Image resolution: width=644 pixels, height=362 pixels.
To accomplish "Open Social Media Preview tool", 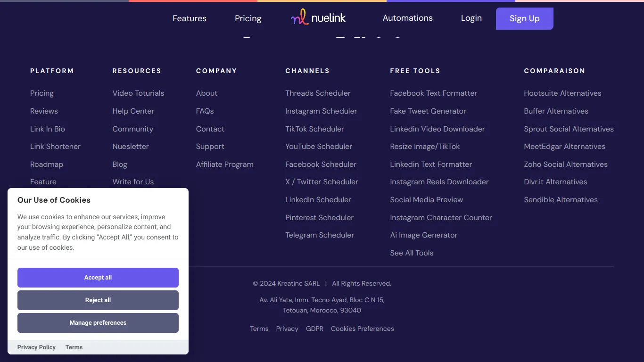I will pyautogui.click(x=427, y=200).
